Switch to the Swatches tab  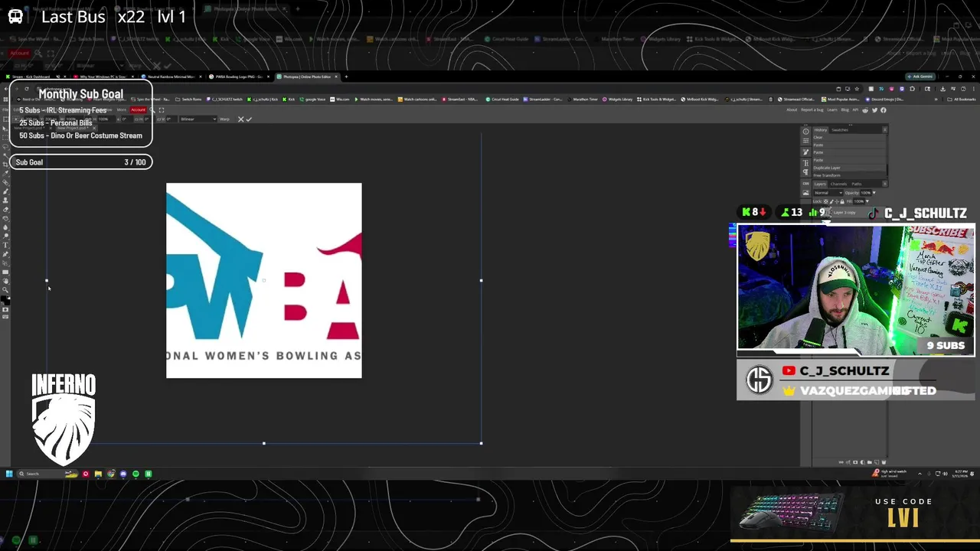coord(840,130)
